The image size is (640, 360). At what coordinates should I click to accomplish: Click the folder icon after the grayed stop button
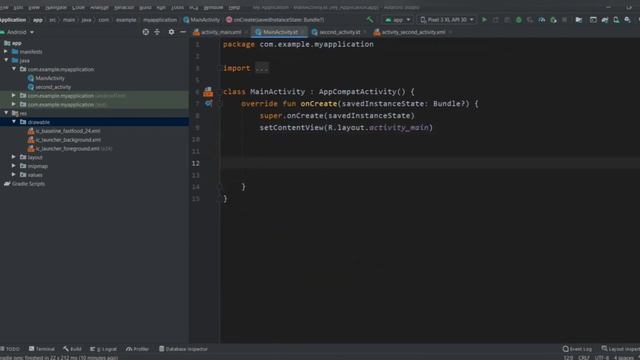[x=579, y=20]
